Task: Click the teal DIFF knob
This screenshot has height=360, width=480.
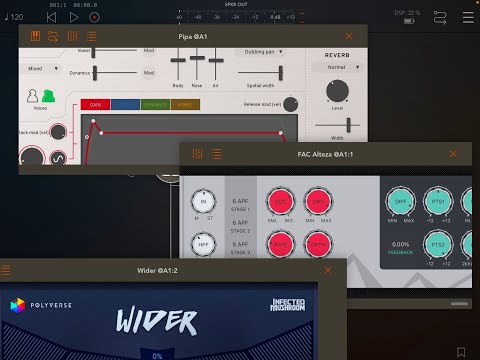Action: point(400,202)
